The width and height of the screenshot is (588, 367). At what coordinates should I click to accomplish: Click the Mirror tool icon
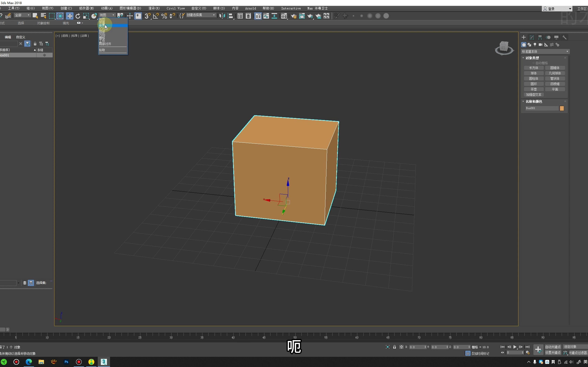[222, 16]
